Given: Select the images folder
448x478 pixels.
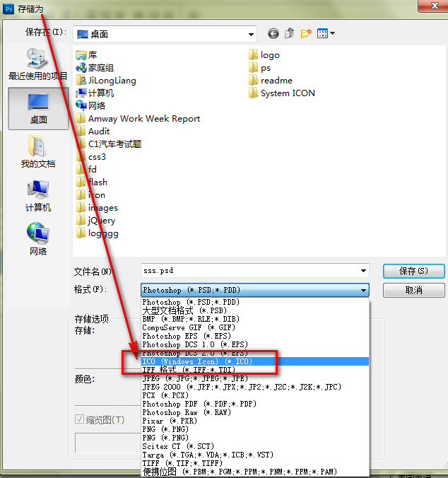Looking at the screenshot, I should pos(97,208).
